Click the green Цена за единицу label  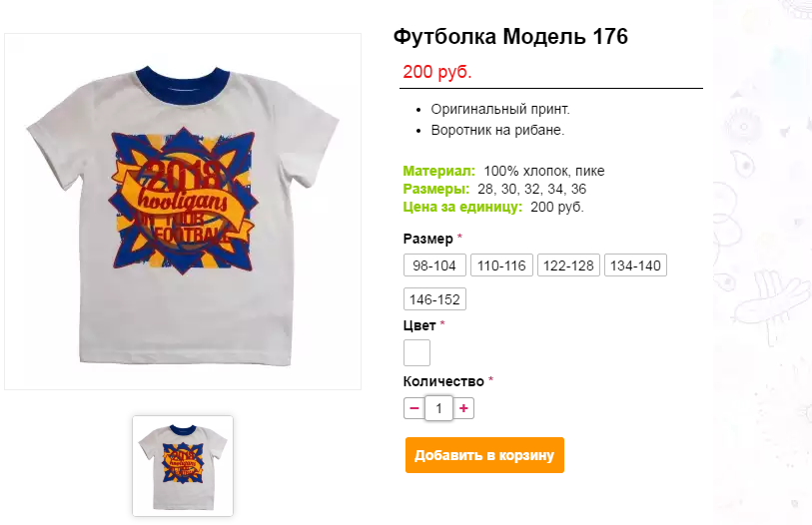click(462, 207)
